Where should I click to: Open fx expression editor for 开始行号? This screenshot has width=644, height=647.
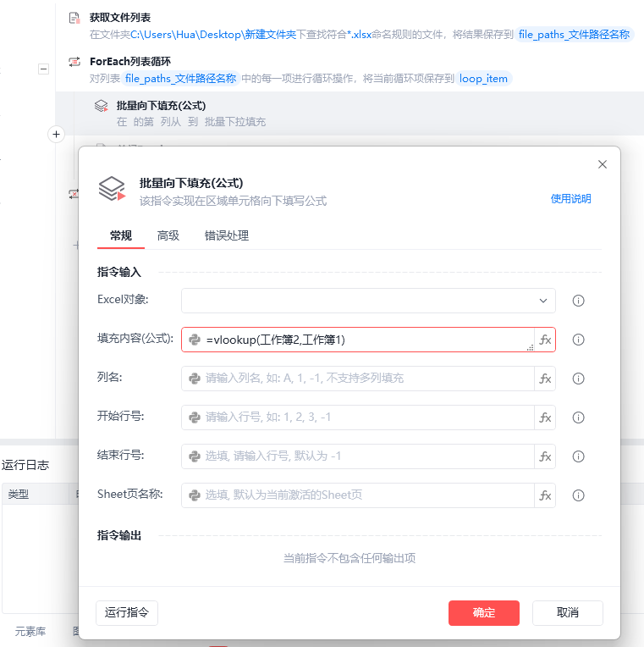pos(545,418)
